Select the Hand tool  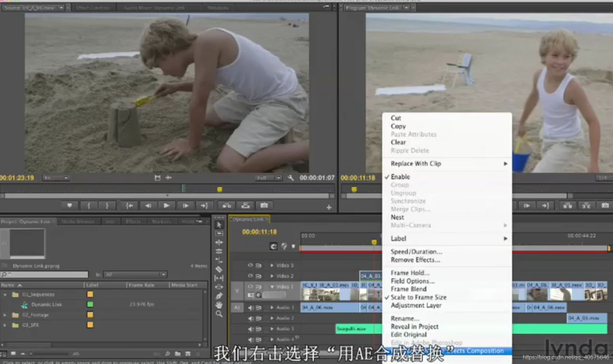(219, 305)
